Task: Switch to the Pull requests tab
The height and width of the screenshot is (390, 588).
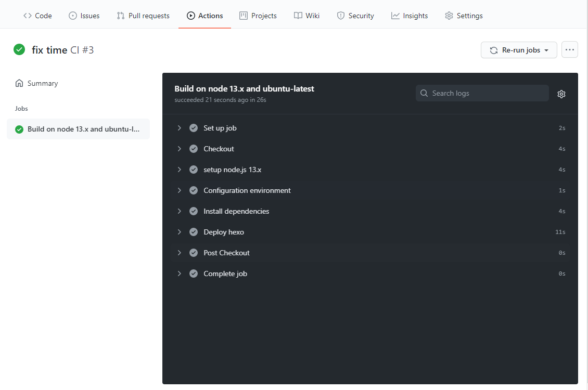Action: point(143,16)
